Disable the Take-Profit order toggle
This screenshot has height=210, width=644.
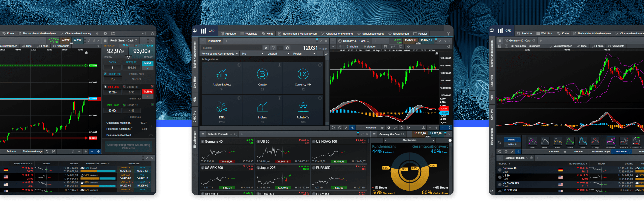[x=152, y=105]
